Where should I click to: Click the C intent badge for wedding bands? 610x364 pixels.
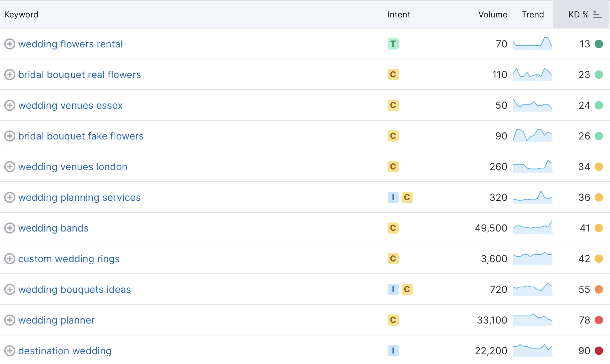[393, 228]
